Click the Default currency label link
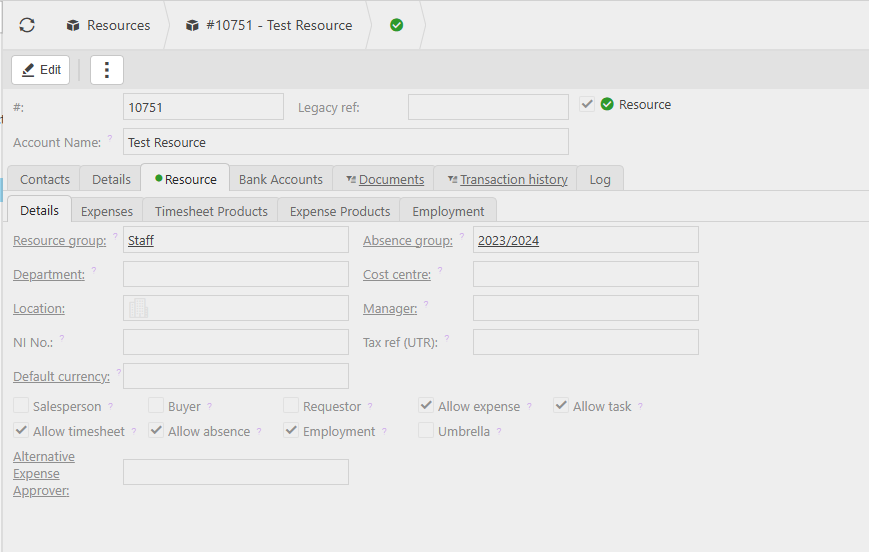 [62, 376]
